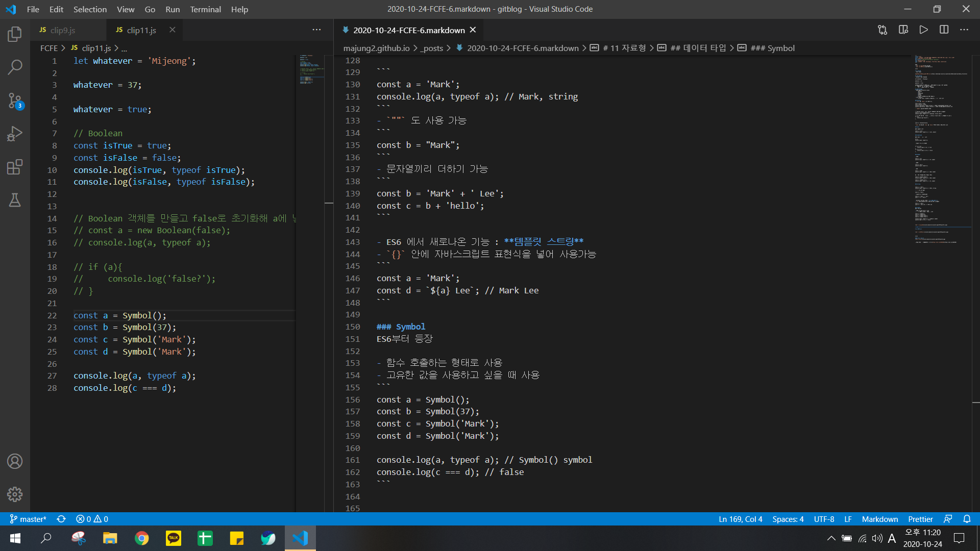Expand clip11.js breadcrumb dropdown

pos(91,48)
